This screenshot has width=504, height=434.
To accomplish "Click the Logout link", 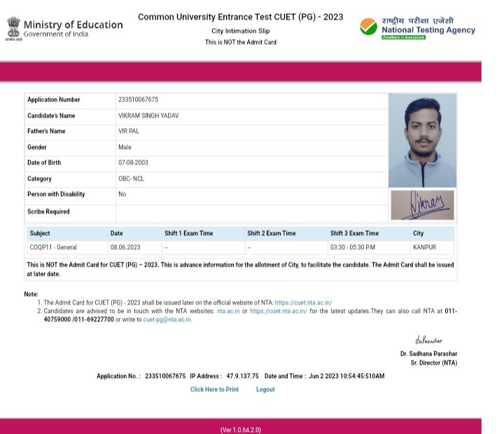I will coord(265,389).
